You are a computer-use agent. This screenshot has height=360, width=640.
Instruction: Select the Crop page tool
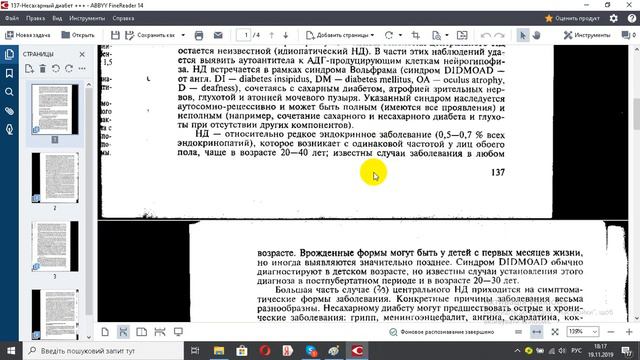pyautogui.click(x=416, y=35)
